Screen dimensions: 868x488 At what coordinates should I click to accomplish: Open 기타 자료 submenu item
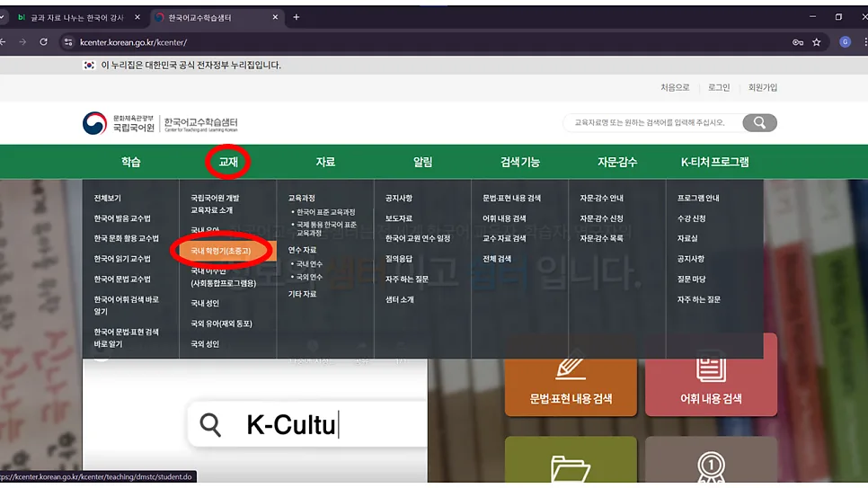pos(302,294)
